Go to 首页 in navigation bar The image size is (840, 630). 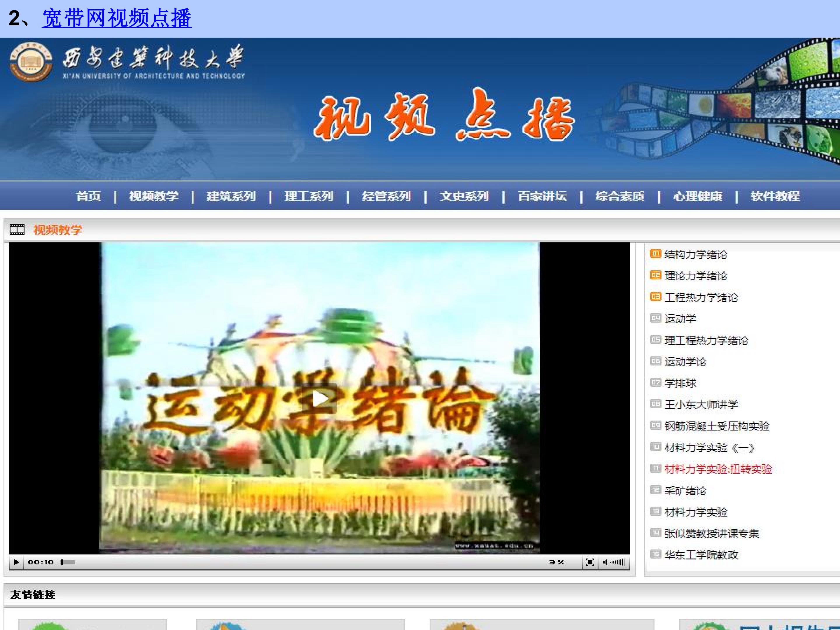click(x=88, y=196)
